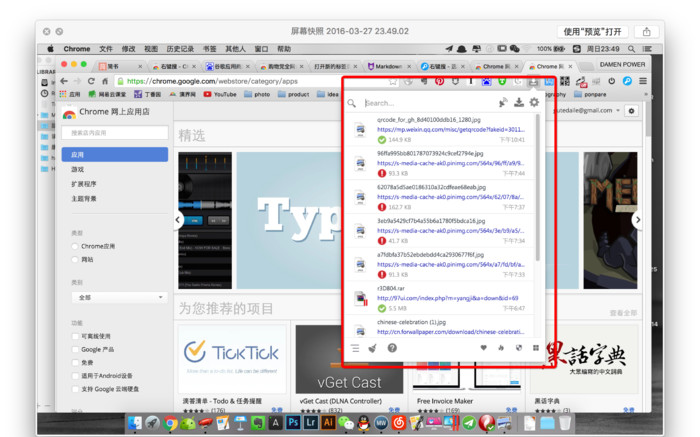
Task: Switch to the Markdown tab
Action: click(388, 66)
